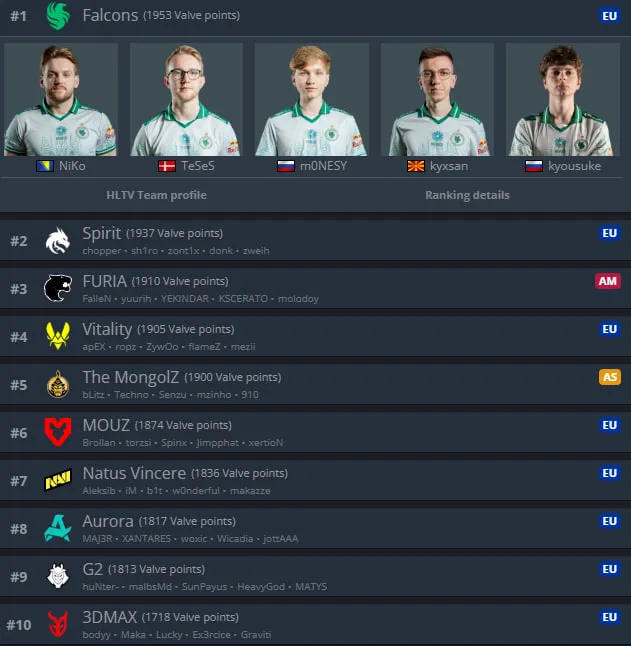Viewport: 631px width, 646px height.
Task: Expand the Spirit team row
Action: click(316, 240)
